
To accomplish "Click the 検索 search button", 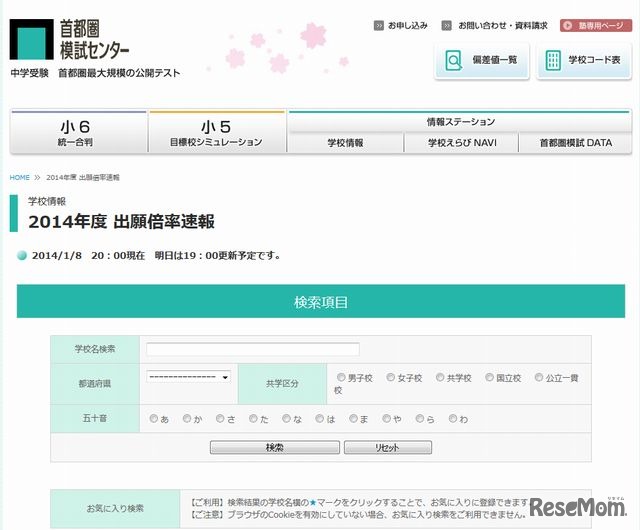I will tap(275, 448).
